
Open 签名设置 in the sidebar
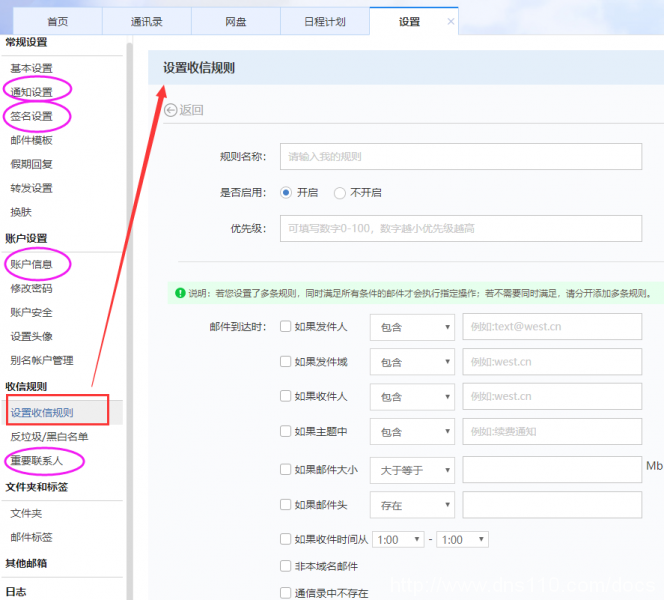point(31,116)
